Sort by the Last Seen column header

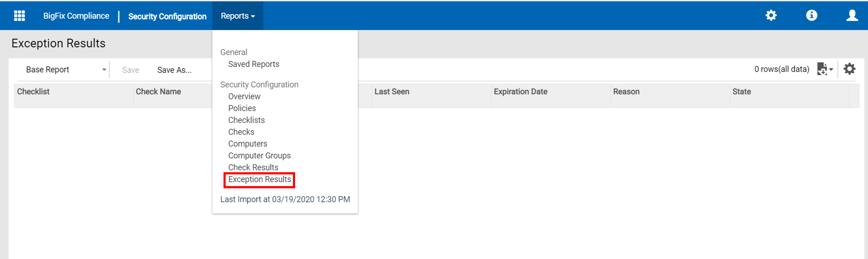pyautogui.click(x=391, y=92)
